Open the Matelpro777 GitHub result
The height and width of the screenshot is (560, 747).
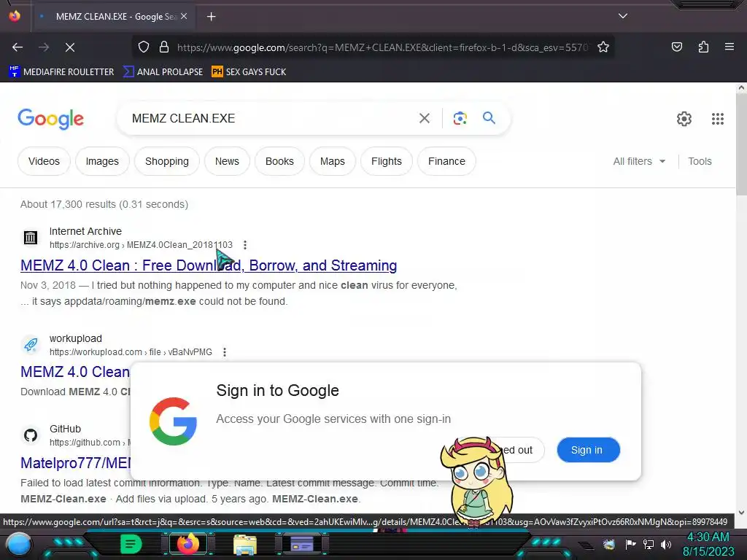pos(75,463)
